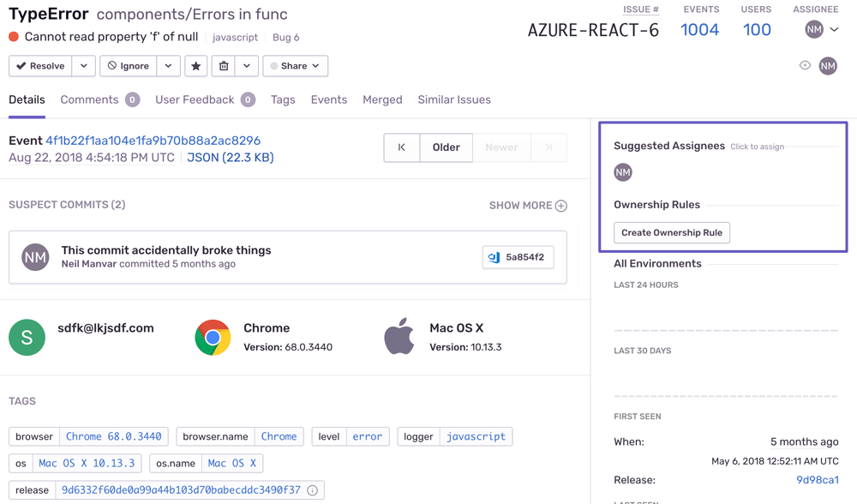Open the Similar Issues tab

[x=454, y=99]
